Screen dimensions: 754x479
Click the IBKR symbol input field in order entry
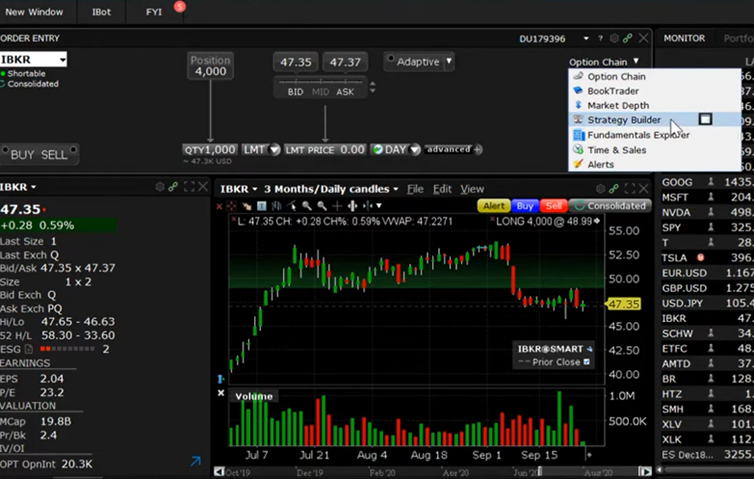[30, 60]
